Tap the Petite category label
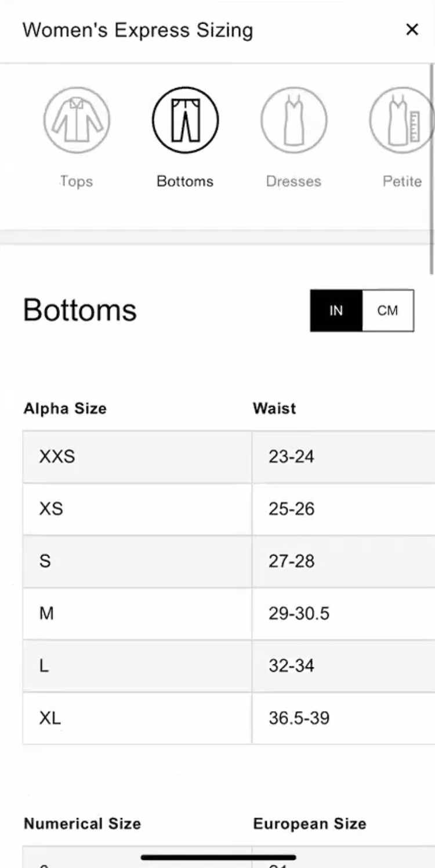The image size is (435, 868). (401, 181)
